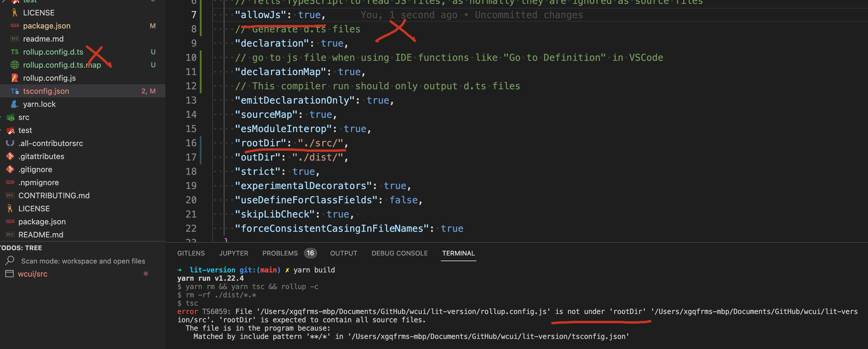Open .all-contributorsrc file
The width and height of the screenshot is (868, 349).
pyautogui.click(x=50, y=143)
